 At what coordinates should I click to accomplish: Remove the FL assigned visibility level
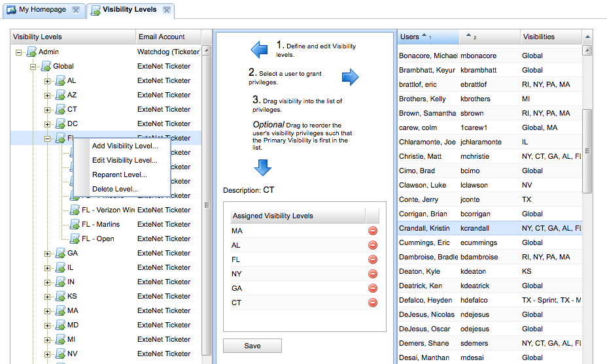pos(373,259)
